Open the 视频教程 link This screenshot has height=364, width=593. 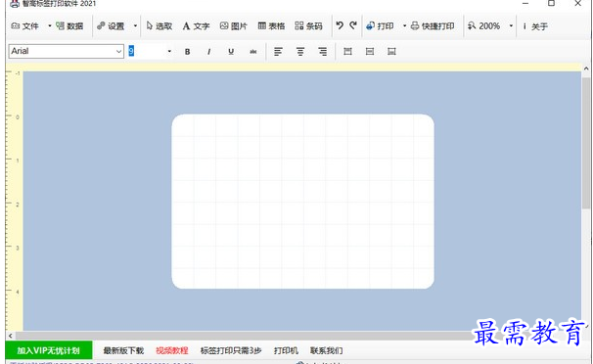172,350
